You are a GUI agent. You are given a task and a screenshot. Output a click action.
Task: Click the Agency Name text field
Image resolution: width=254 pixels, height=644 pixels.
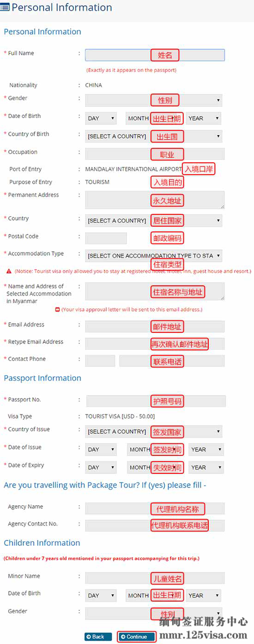coord(155,508)
